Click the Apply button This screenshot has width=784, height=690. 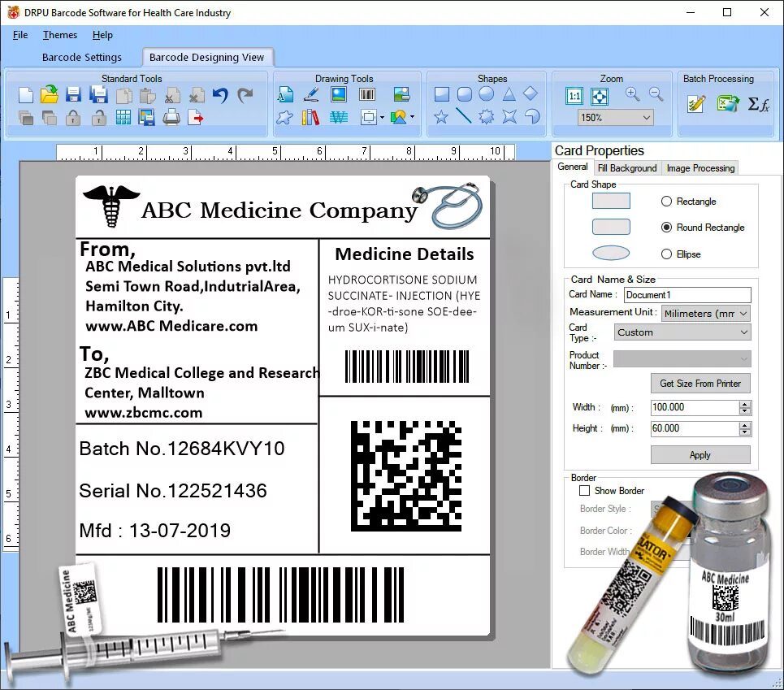(x=700, y=455)
